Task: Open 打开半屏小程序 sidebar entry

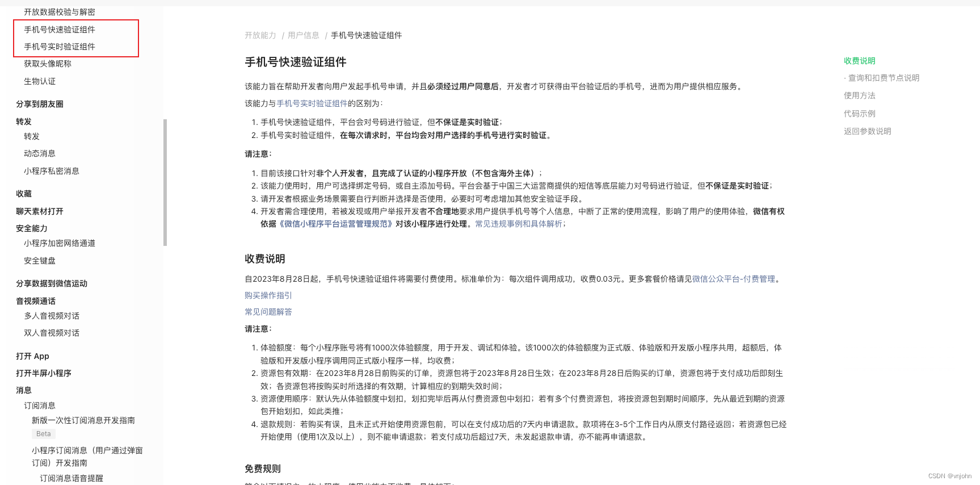Action: tap(44, 373)
